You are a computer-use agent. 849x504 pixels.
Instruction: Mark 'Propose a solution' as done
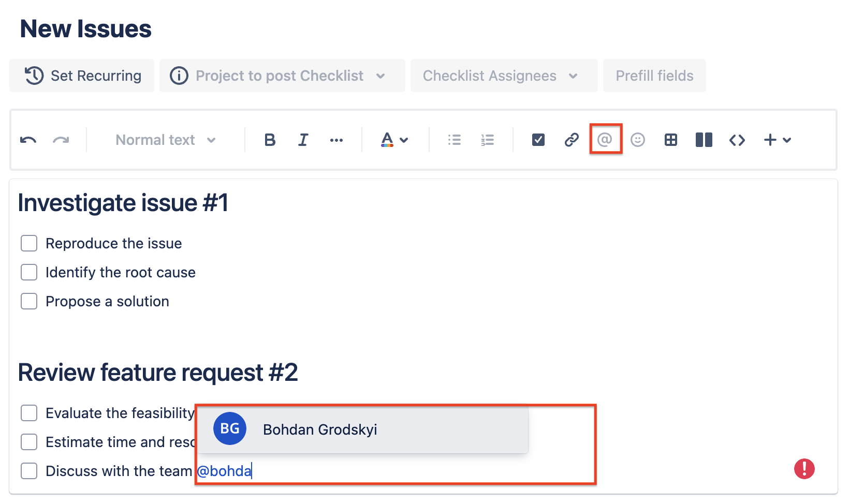tap(29, 301)
